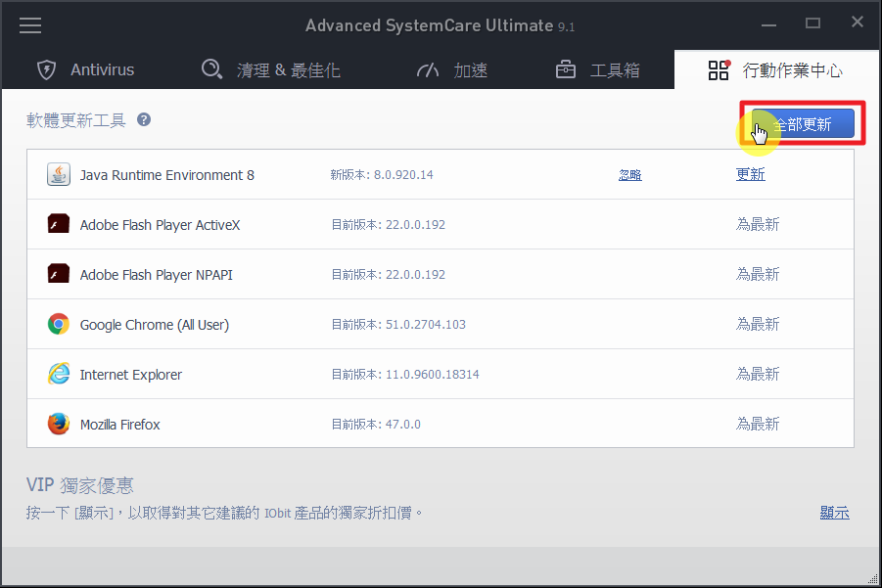
Task: Open the hamburger main menu
Action: (x=30, y=25)
